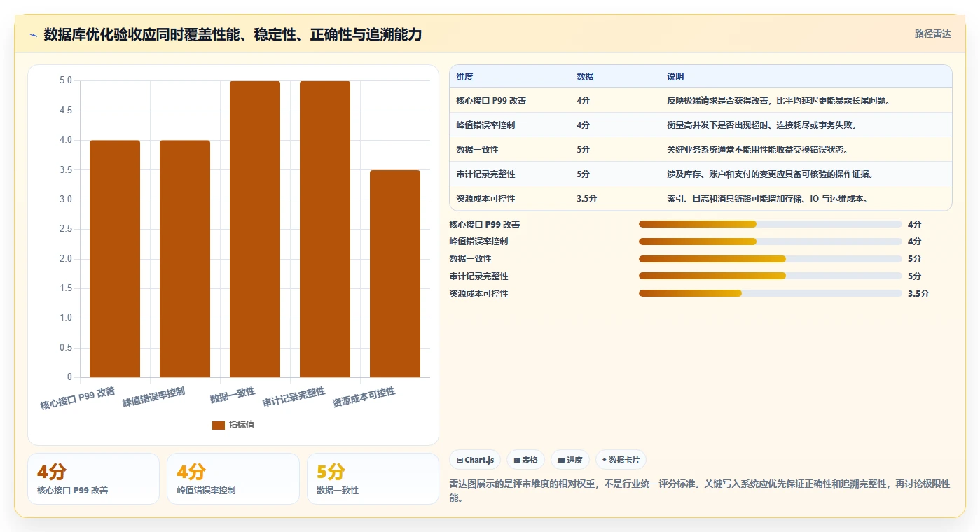Click the description starting 涉及库存
This screenshot has height=532, width=980.
pos(770,174)
